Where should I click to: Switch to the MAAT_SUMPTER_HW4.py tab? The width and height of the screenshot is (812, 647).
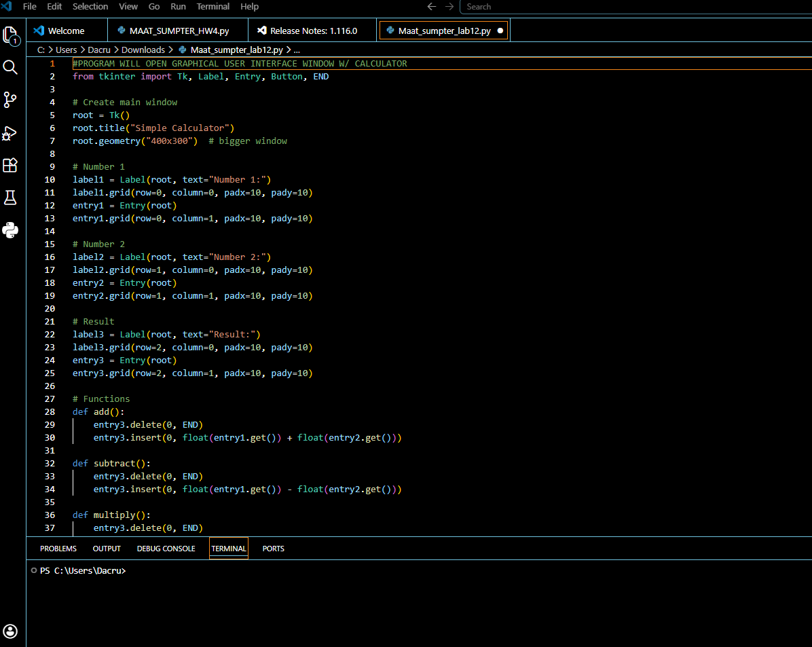(x=179, y=31)
